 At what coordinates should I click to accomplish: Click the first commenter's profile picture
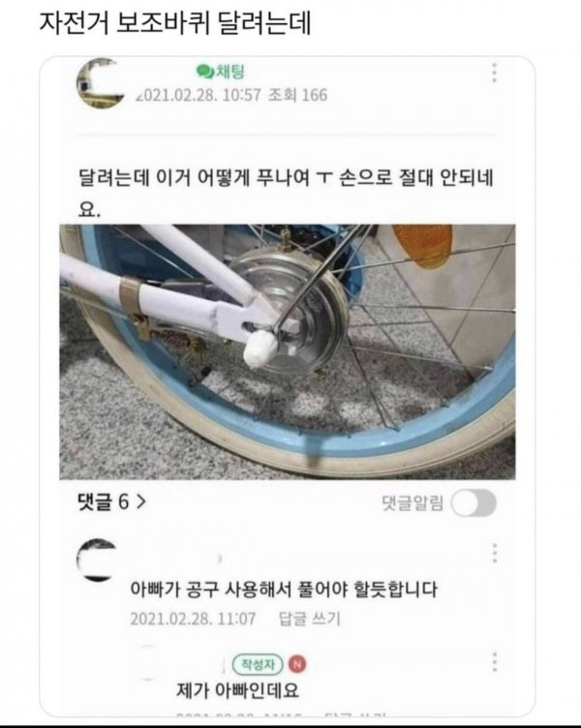tap(97, 560)
